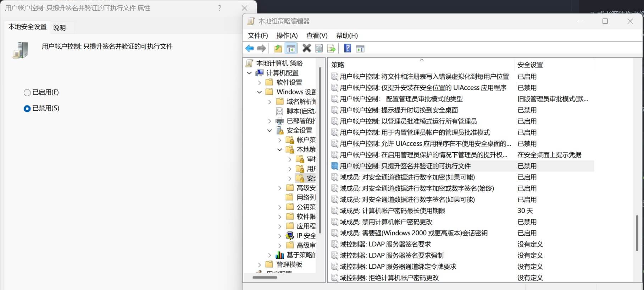Toggle Show/Hide Action Pane toolbar icon

click(x=360, y=48)
